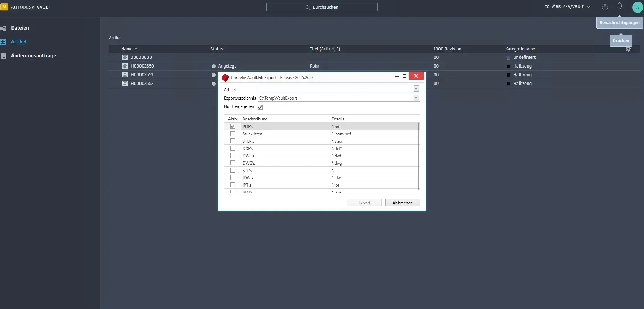
Task: Click status dot for H00002550
Action: (214, 66)
